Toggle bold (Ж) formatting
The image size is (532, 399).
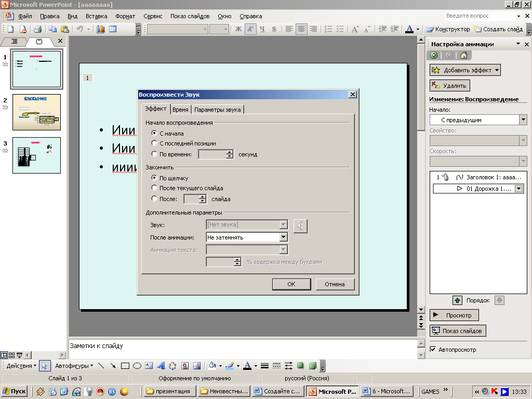point(238,29)
